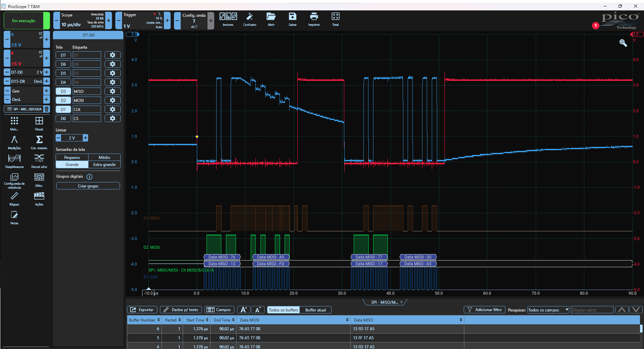Click Adicionar filtro button
The height and width of the screenshot is (349, 644).
coord(484,310)
